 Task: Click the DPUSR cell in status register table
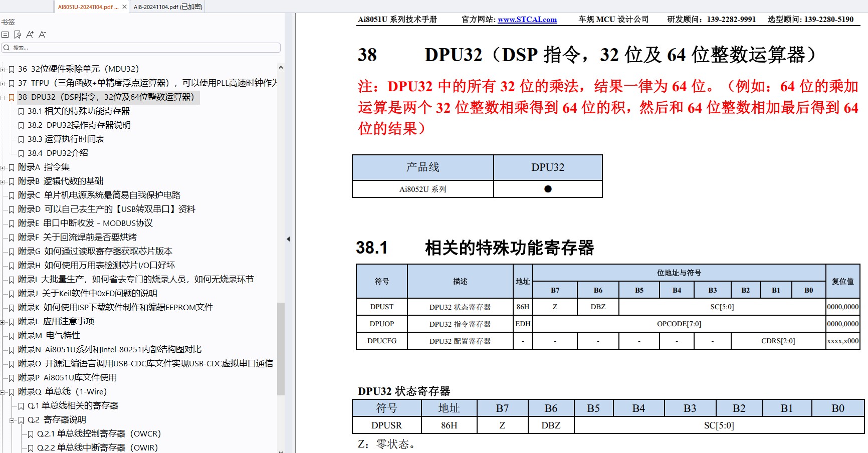point(386,425)
